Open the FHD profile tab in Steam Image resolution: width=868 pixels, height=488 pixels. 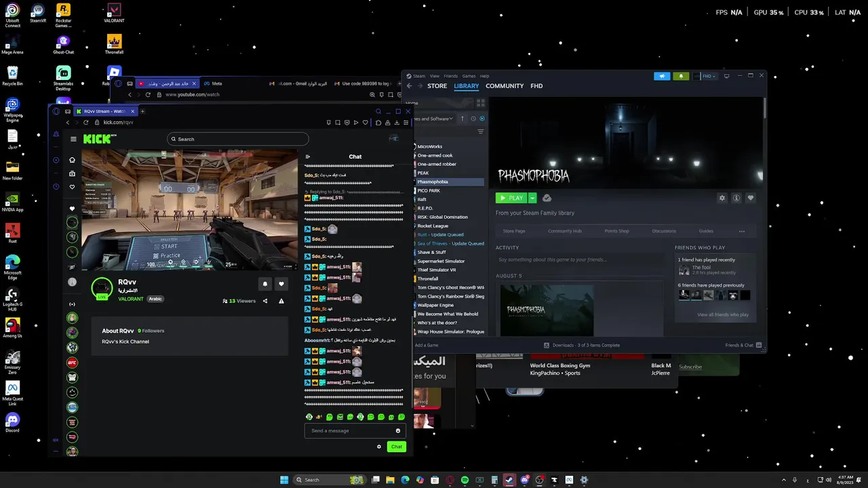[x=536, y=86]
